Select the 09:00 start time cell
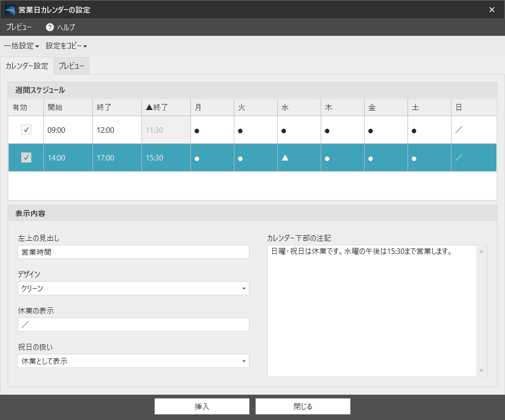Image resolution: width=505 pixels, height=420 pixels. pos(68,130)
